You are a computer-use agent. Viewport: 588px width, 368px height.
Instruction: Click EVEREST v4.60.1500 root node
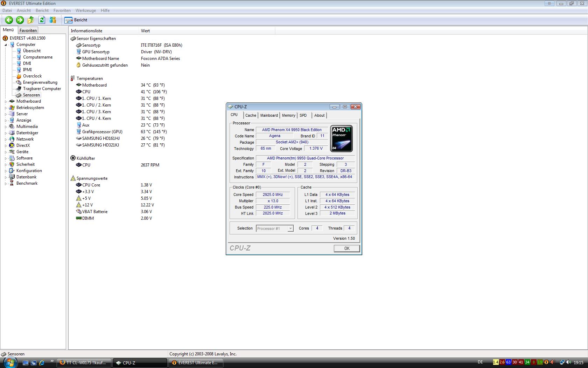(27, 38)
